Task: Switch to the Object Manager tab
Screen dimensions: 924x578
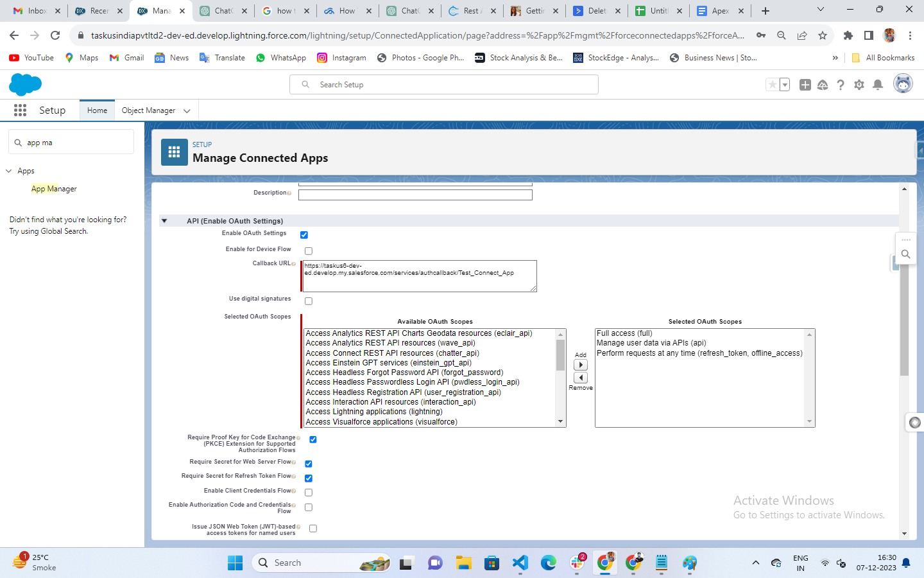Action: pos(148,110)
